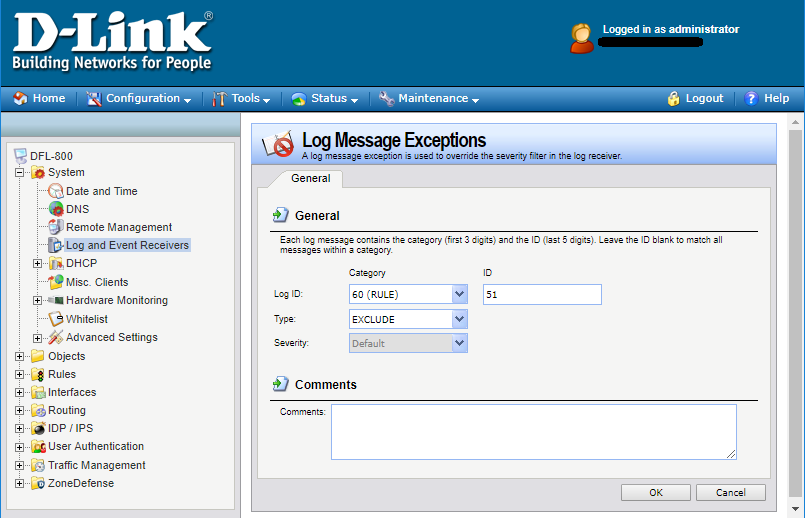
Task: Click the scrollbar up arrow
Action: click(x=795, y=122)
